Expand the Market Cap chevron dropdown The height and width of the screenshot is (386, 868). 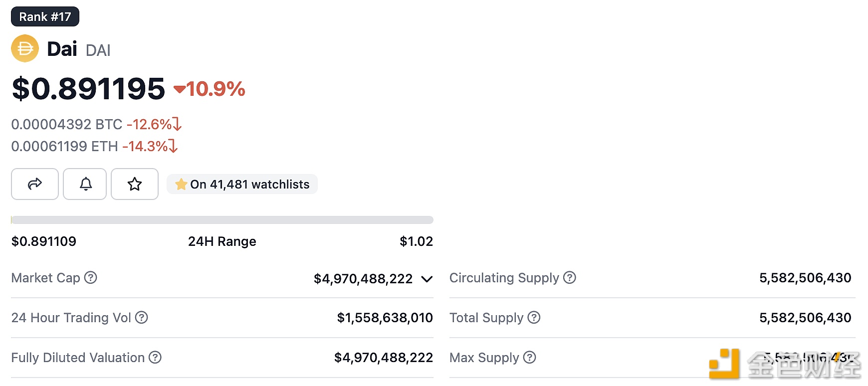(427, 279)
